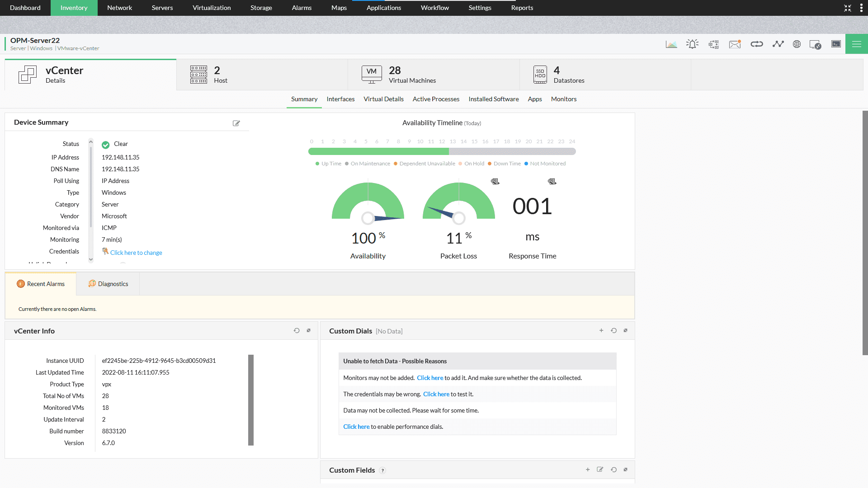Click the globe web icon in the toolbar
The height and width of the screenshot is (488, 868).
(797, 44)
